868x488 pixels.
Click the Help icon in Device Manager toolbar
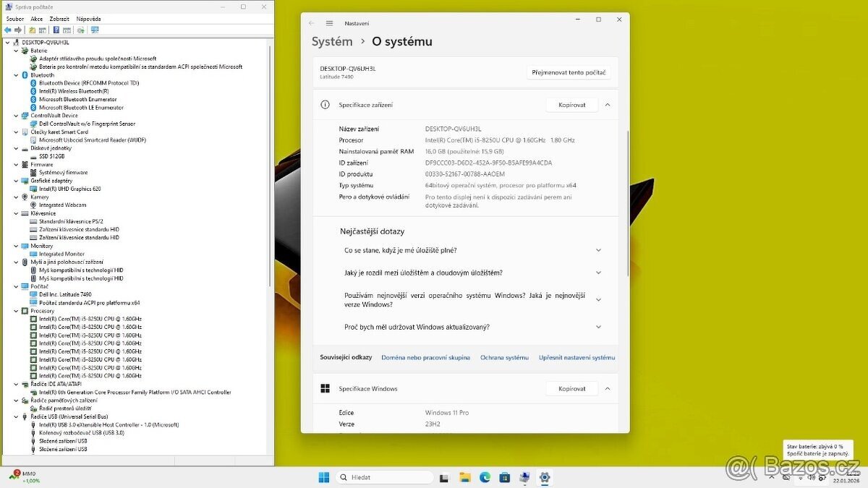click(56, 30)
